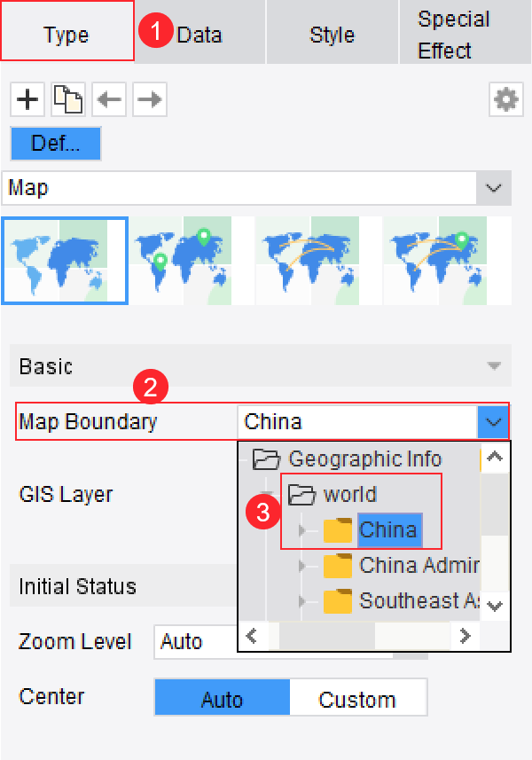
Task: Click the right arrow move icon
Action: [x=150, y=99]
